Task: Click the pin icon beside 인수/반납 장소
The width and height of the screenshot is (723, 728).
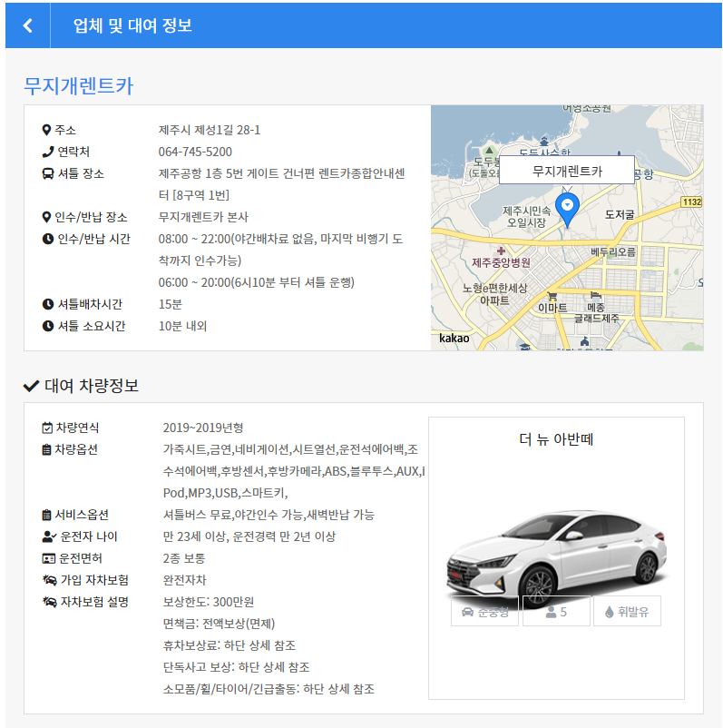Action: [x=46, y=217]
